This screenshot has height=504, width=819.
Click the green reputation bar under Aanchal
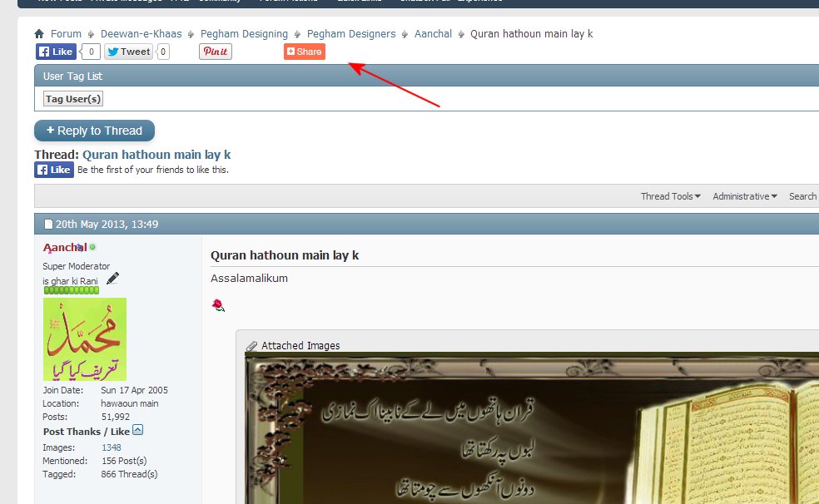tap(71, 290)
